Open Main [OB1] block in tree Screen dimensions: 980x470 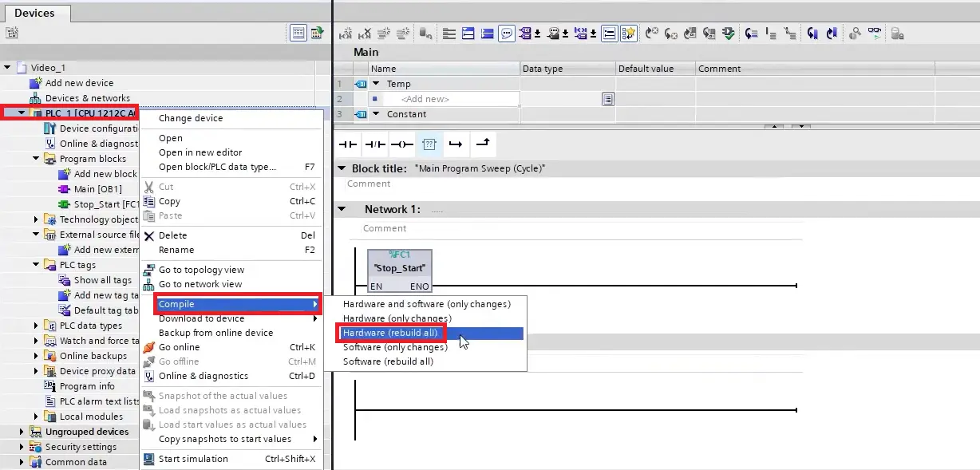pos(96,189)
